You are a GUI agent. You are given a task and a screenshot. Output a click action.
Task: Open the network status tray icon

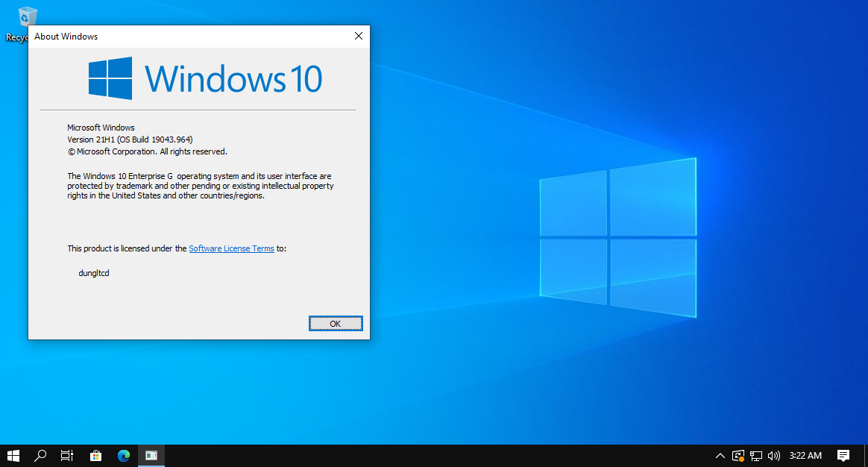coord(755,455)
